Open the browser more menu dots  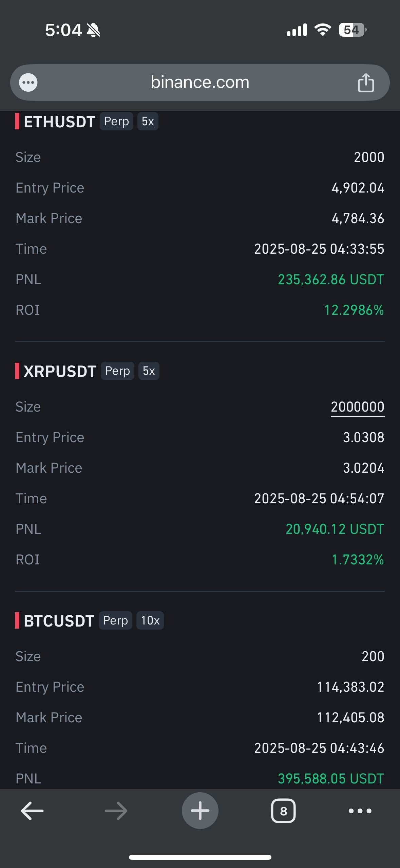pyautogui.click(x=360, y=811)
